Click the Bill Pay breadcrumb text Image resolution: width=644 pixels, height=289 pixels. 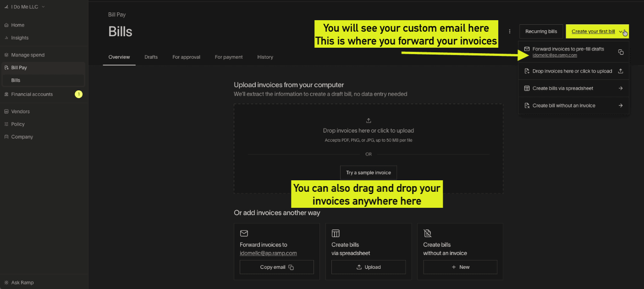click(117, 15)
